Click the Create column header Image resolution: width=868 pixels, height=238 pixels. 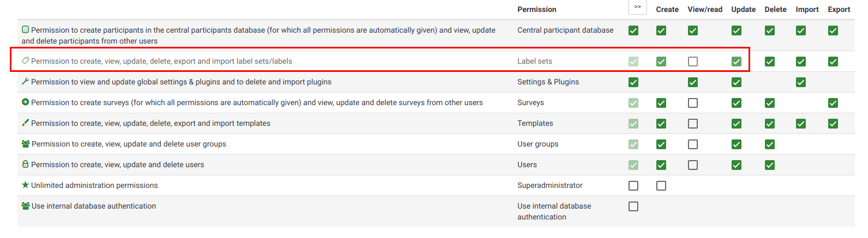tap(667, 9)
